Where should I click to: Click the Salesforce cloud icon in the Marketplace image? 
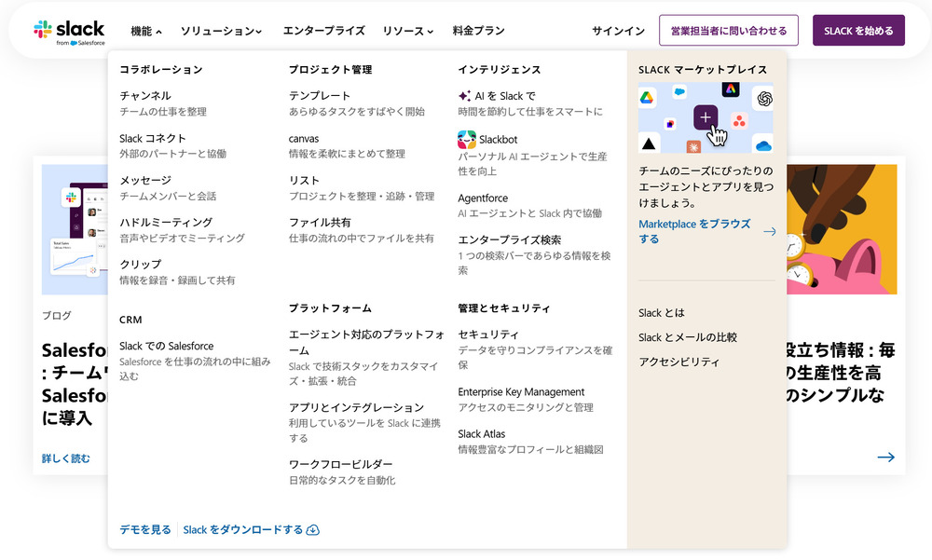678,92
